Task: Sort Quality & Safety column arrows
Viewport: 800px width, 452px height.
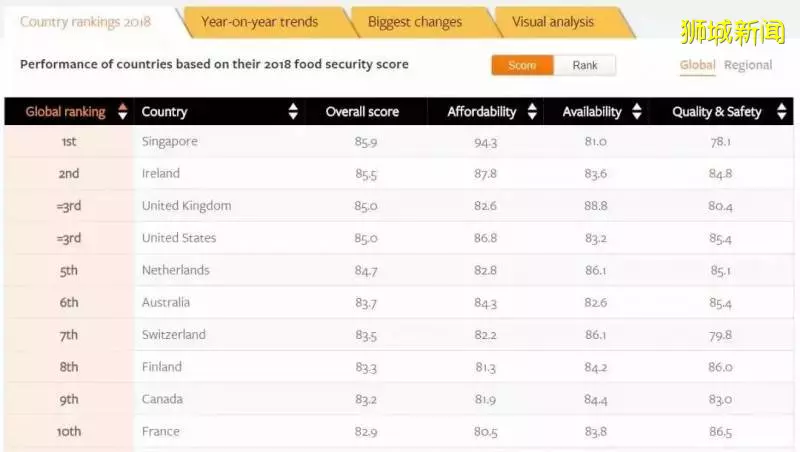Action: click(782, 111)
